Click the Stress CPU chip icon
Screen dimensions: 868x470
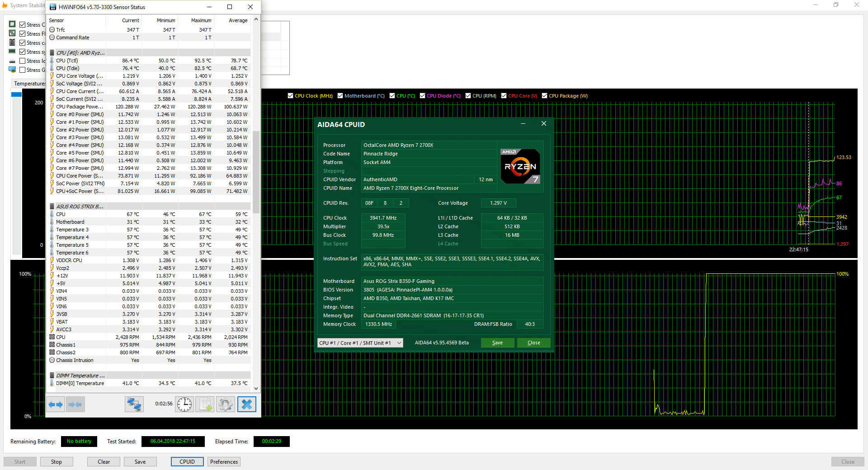(x=12, y=24)
